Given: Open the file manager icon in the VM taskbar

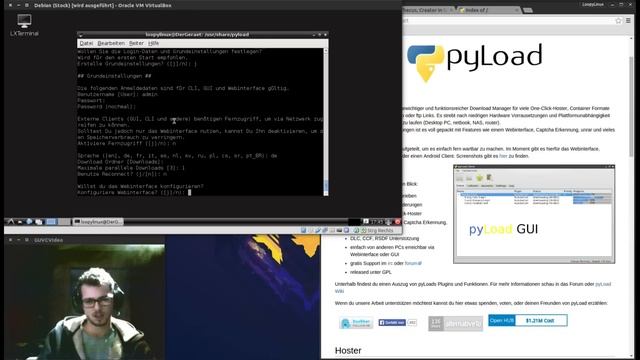Looking at the screenshot, I should pos(20,222).
